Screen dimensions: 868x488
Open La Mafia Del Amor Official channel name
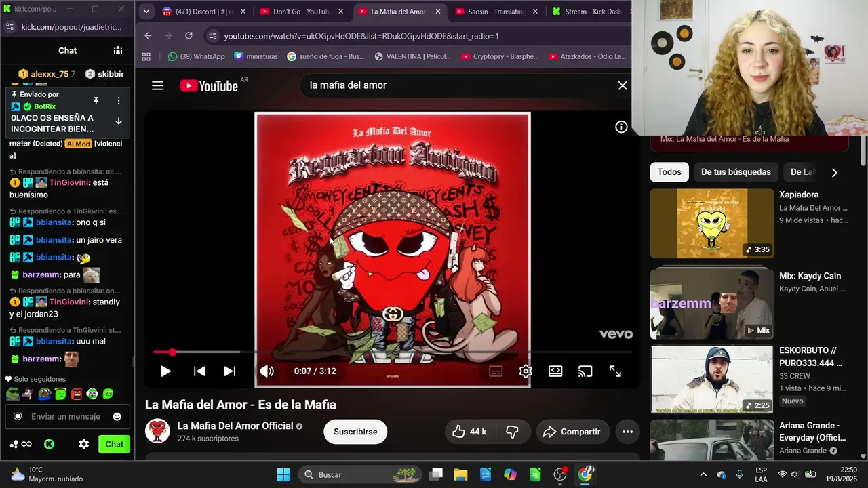pos(235,426)
